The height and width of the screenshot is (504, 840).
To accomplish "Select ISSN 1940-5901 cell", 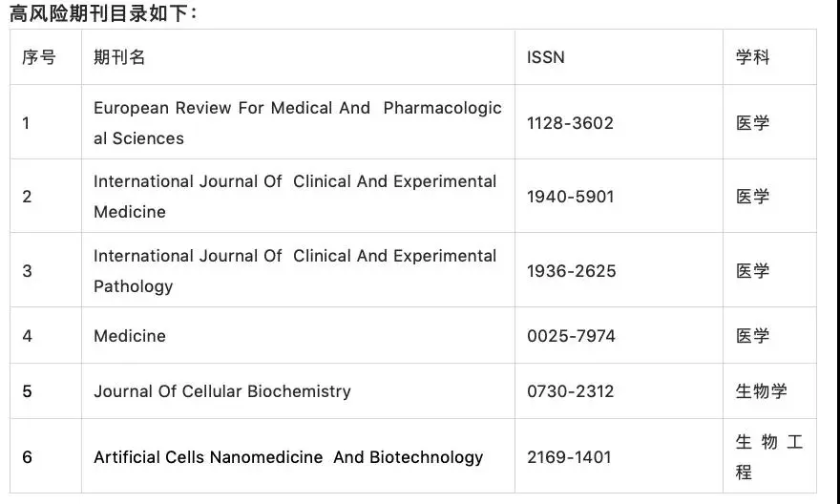I will 570,197.
